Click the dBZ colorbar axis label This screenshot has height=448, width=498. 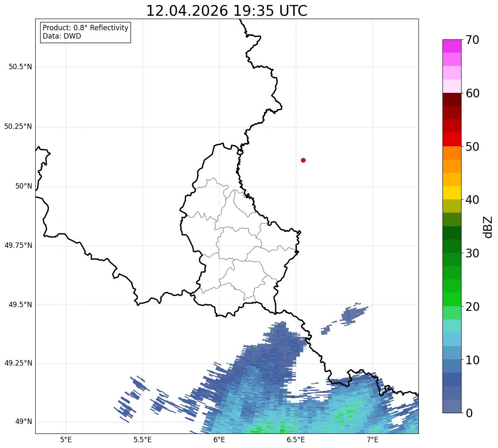(x=488, y=226)
